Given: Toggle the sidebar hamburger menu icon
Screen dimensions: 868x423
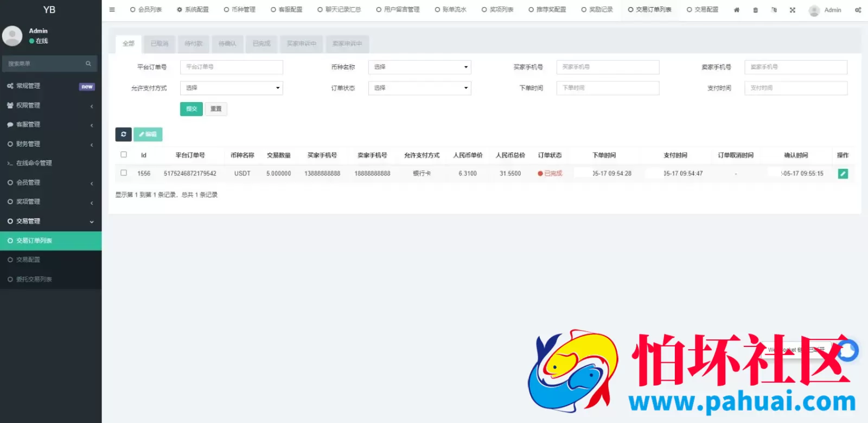Looking at the screenshot, I should point(112,10).
